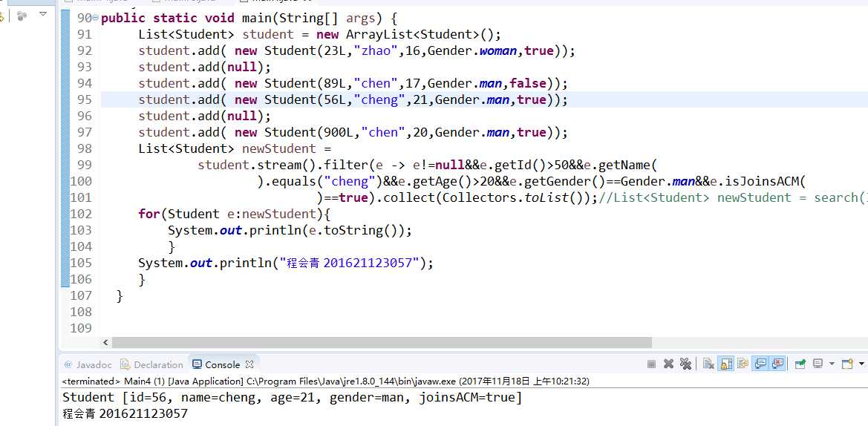Open the side panel view menu triangle
This screenshot has width=868, height=426.
pyautogui.click(x=42, y=14)
